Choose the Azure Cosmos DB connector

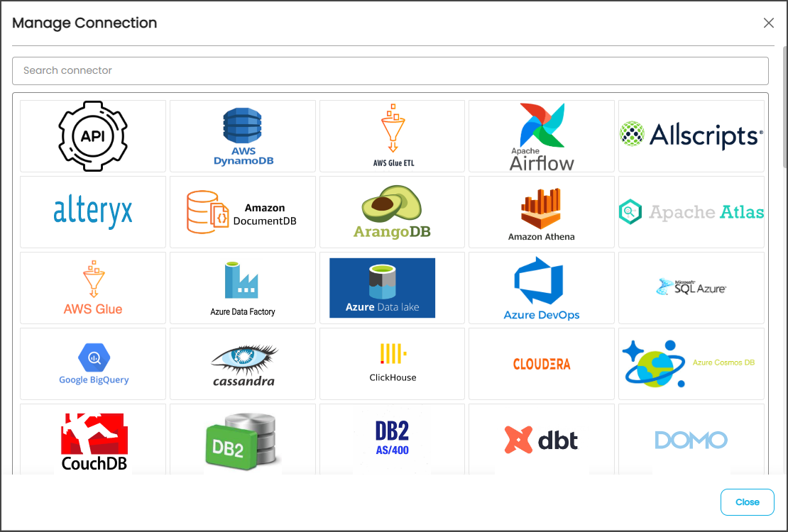[691, 364]
